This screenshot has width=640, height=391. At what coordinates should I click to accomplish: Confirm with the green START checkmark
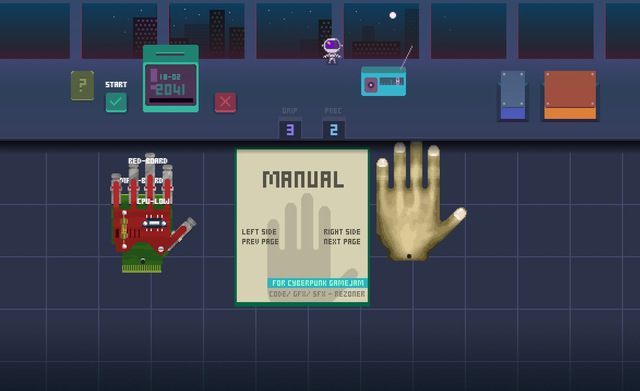point(116,102)
